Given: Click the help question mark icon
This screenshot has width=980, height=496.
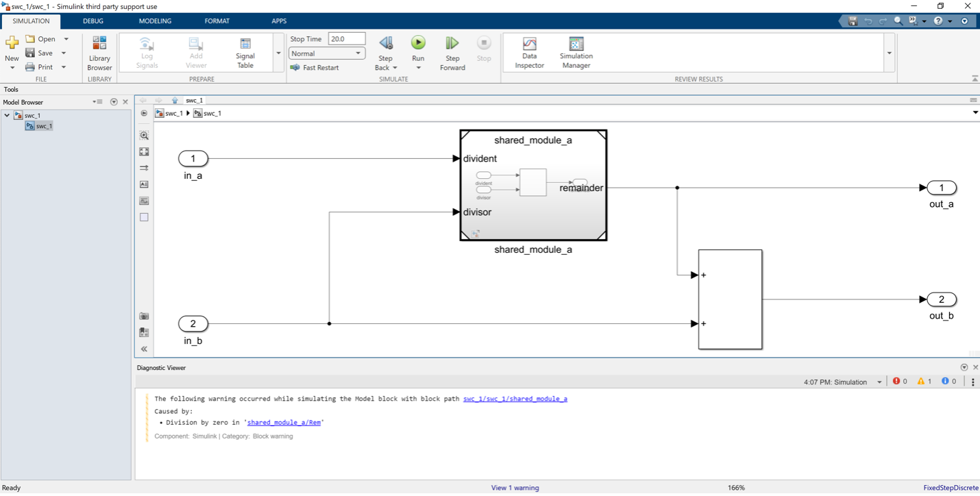Looking at the screenshot, I should click(x=938, y=21).
